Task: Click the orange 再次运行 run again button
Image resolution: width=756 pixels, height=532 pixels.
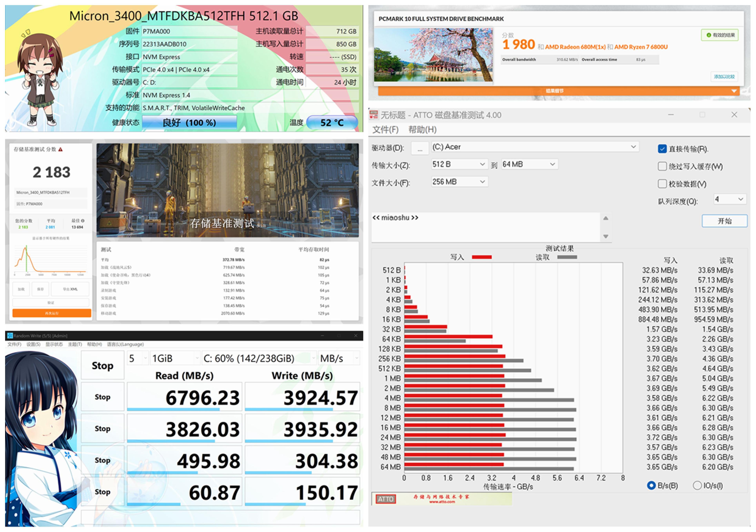Action: 52,313
